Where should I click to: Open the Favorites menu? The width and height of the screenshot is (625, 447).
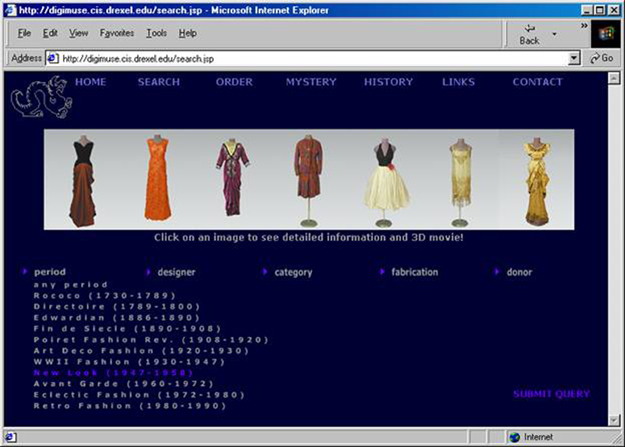pos(117,33)
